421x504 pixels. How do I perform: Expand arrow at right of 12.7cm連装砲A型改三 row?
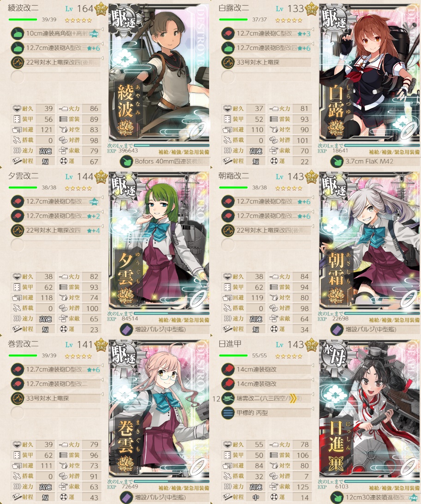pos(102,44)
